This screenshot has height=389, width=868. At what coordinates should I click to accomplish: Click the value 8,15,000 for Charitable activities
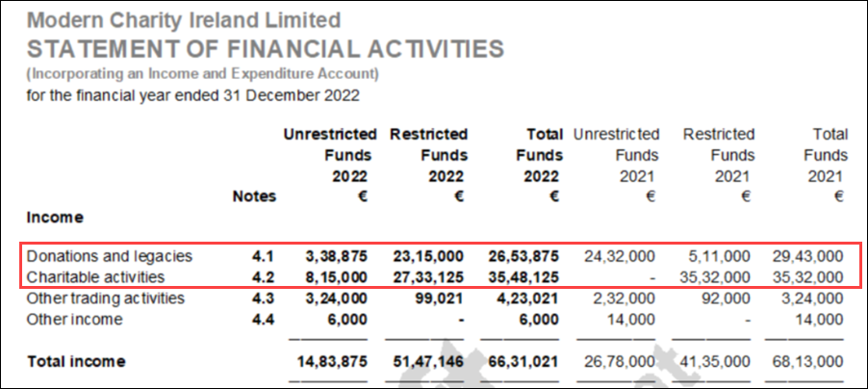336,277
